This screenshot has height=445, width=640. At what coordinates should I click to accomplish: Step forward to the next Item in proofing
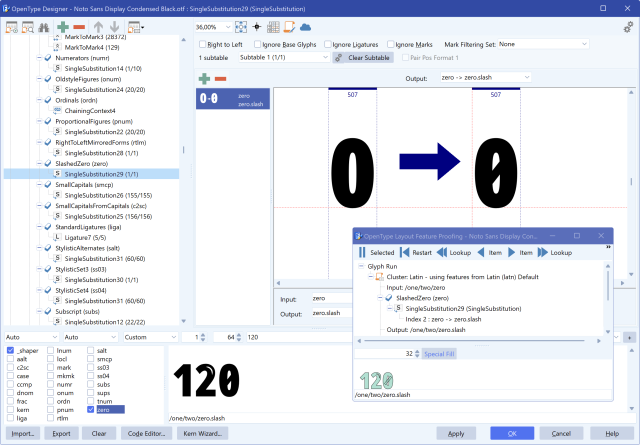520,252
